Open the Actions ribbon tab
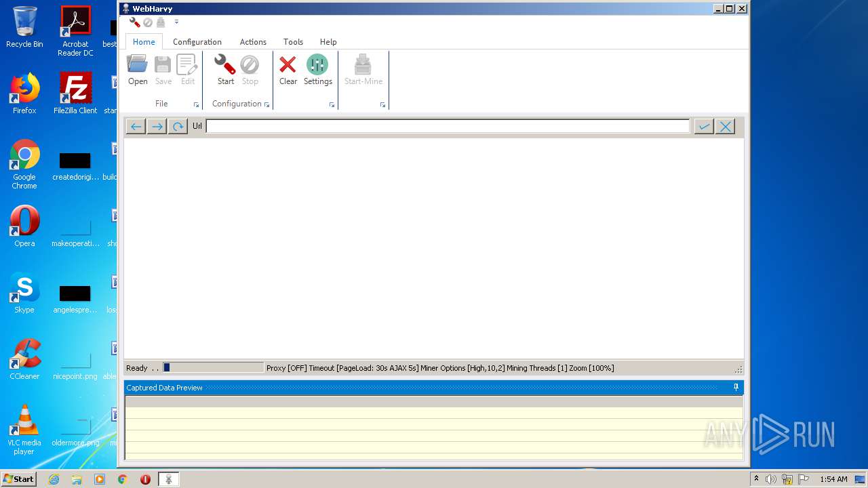 (253, 41)
